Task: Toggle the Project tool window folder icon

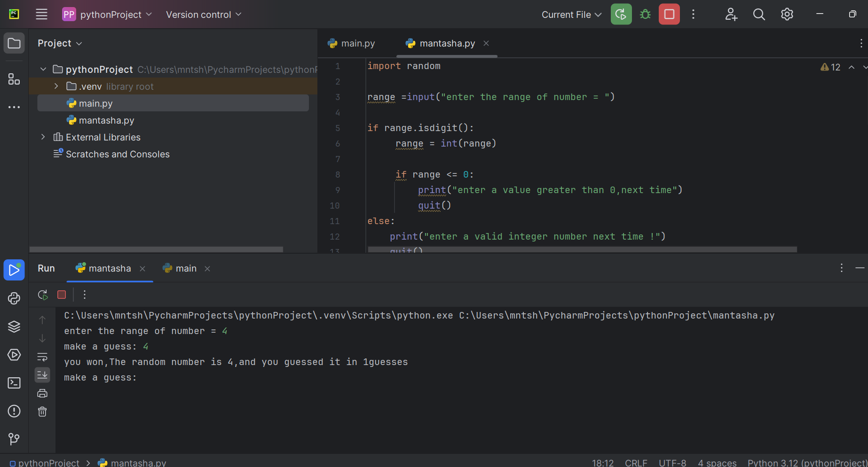Action: [x=14, y=44]
